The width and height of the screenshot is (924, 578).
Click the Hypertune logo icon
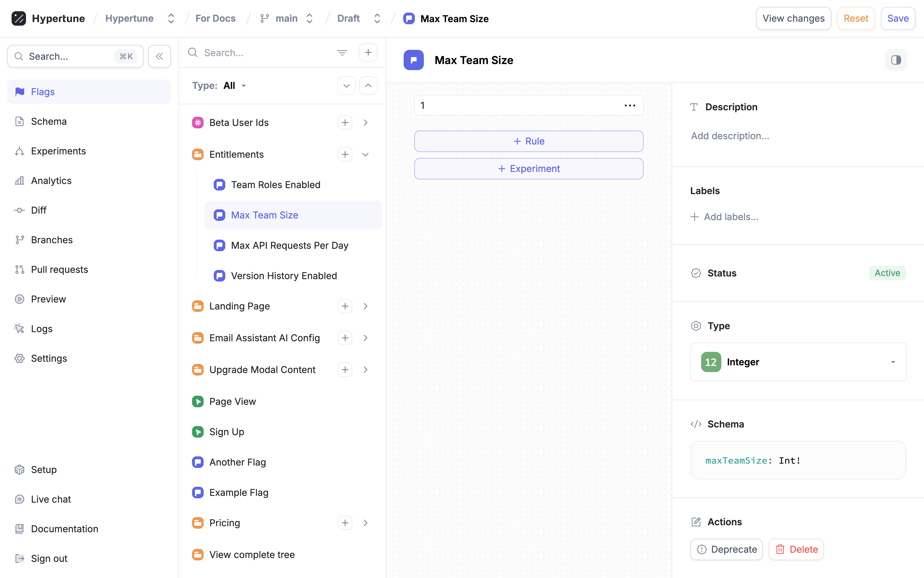(x=18, y=18)
